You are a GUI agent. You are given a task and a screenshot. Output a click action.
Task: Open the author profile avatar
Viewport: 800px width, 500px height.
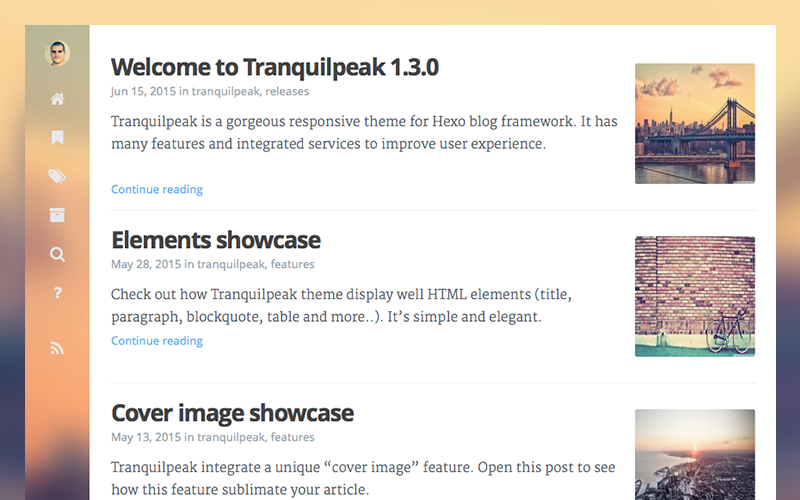(57, 54)
